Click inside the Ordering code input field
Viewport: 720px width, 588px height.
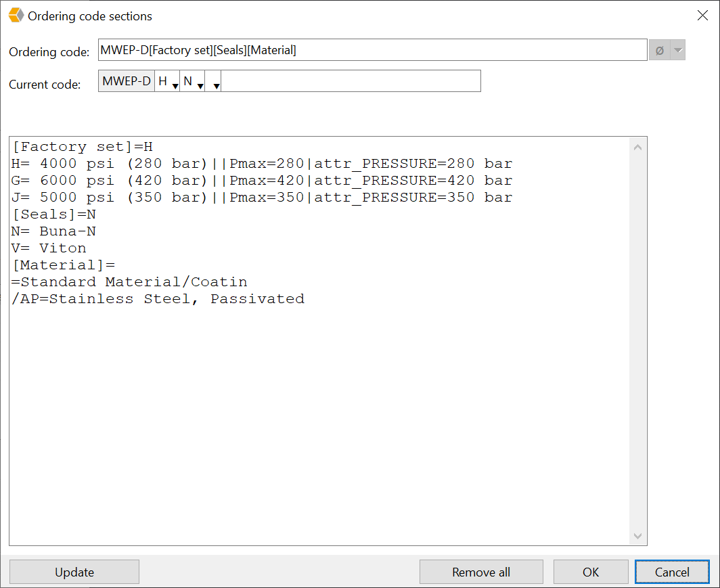click(372, 49)
